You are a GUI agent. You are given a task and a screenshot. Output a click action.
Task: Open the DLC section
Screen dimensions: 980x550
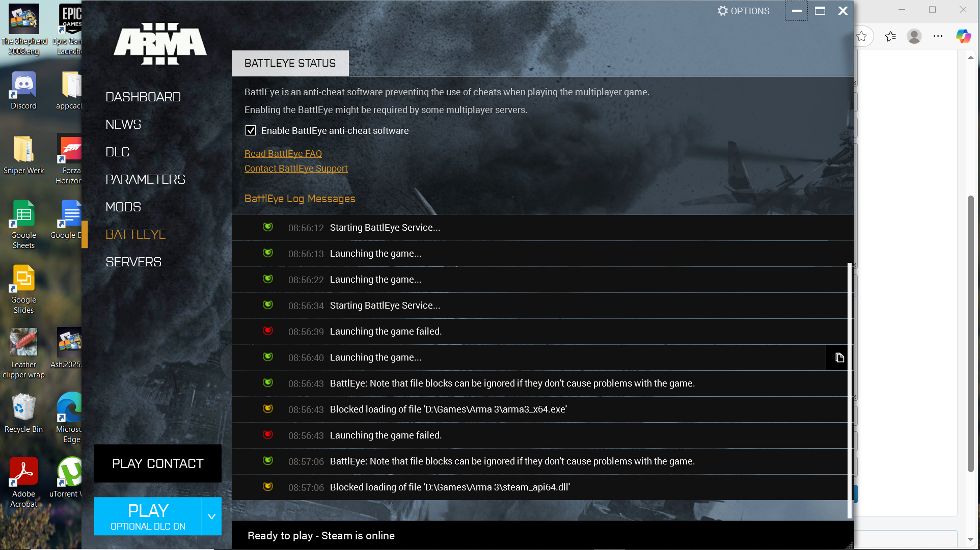[117, 152]
